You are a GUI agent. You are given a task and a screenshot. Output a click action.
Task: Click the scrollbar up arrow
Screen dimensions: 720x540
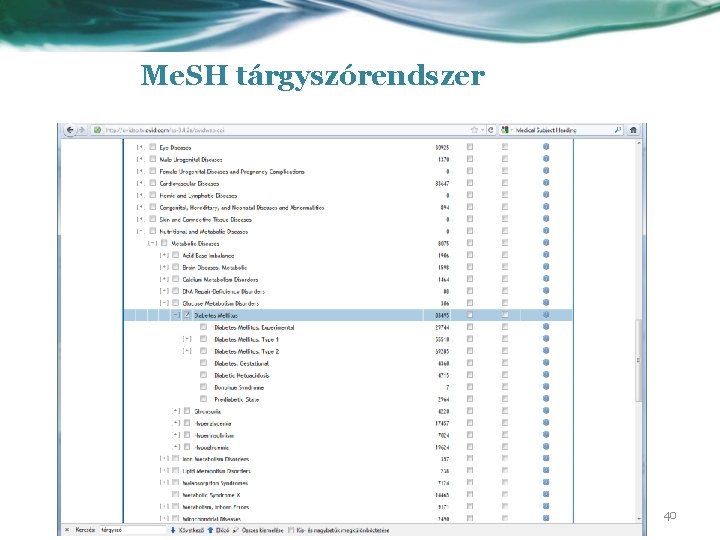coord(638,143)
